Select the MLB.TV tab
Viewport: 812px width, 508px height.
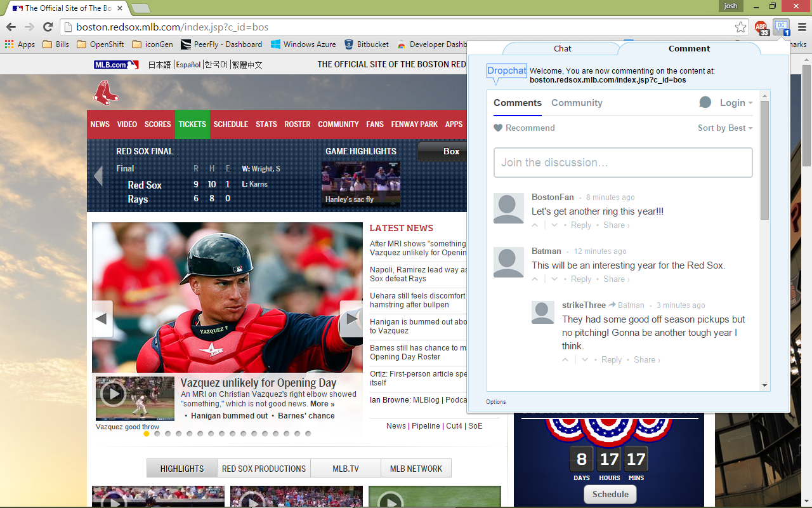346,469
